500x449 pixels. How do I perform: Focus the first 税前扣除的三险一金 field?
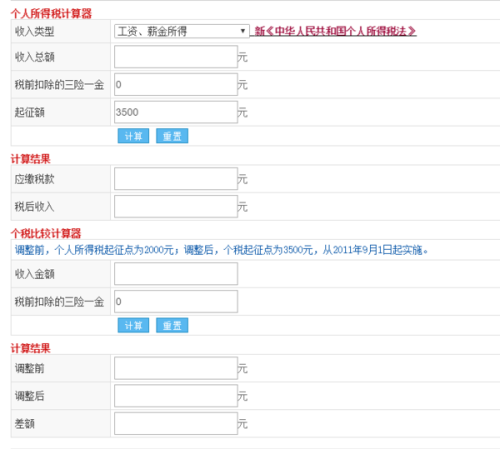176,84
